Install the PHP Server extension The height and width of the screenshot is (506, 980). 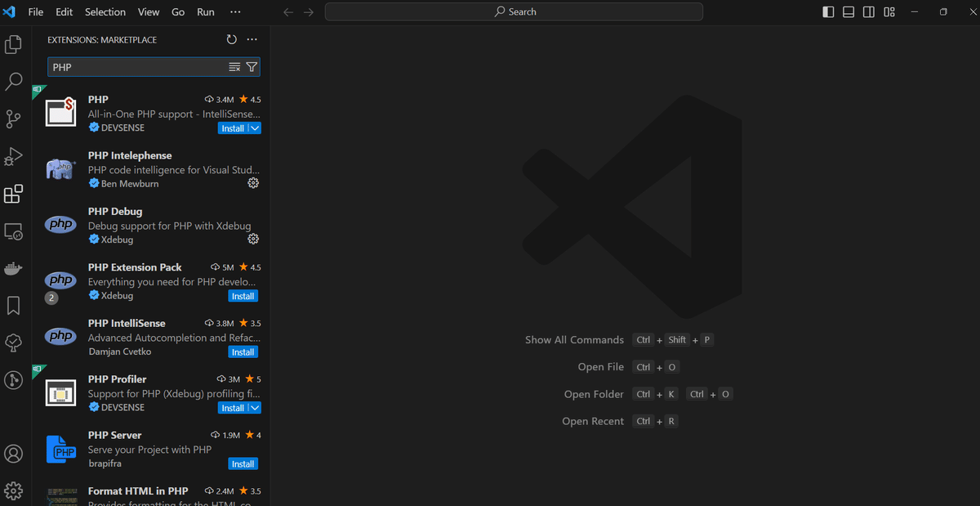tap(243, 464)
